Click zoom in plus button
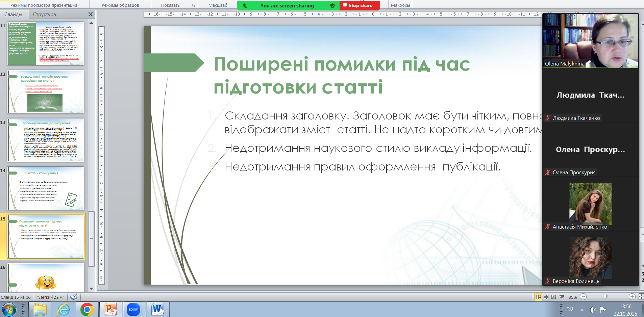644x317 pixels. (632, 297)
